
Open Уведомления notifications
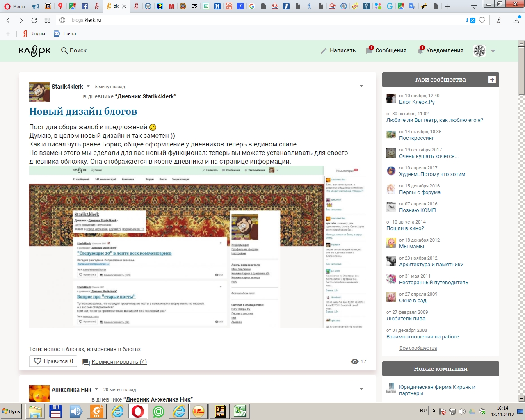coord(441,50)
